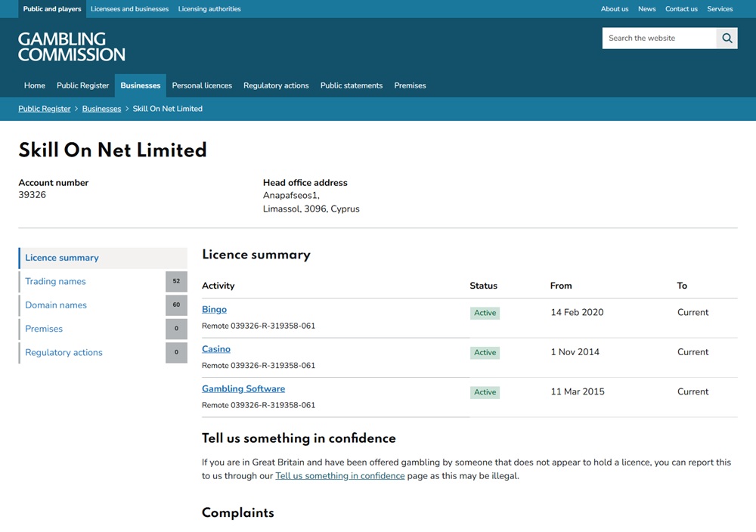Click the licence number under Gambling Software
756x532 pixels.
259,405
